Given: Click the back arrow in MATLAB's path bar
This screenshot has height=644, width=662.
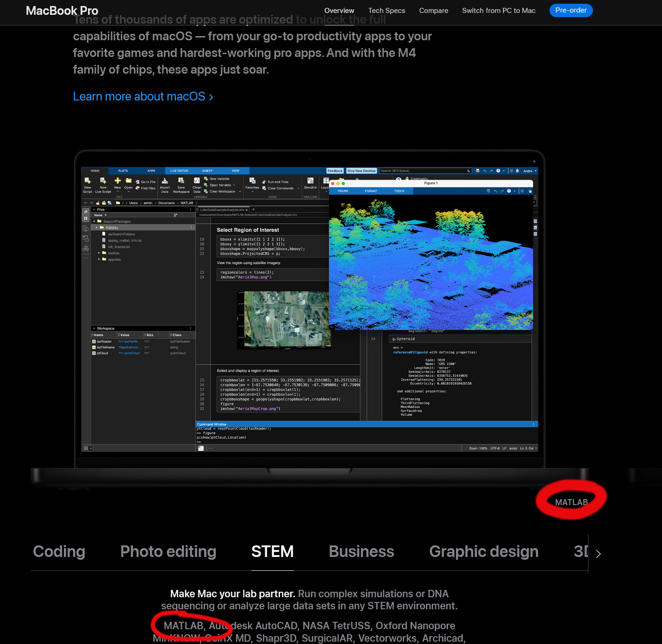Looking at the screenshot, I should 86,203.
